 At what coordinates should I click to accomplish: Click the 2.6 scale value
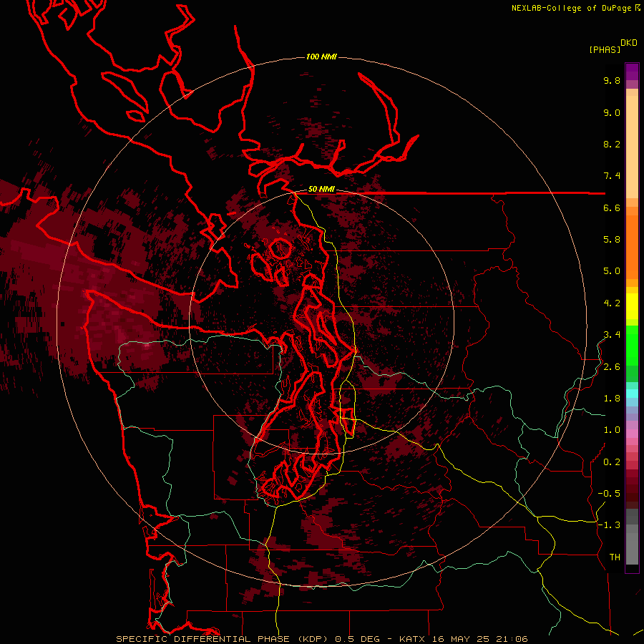coord(612,367)
